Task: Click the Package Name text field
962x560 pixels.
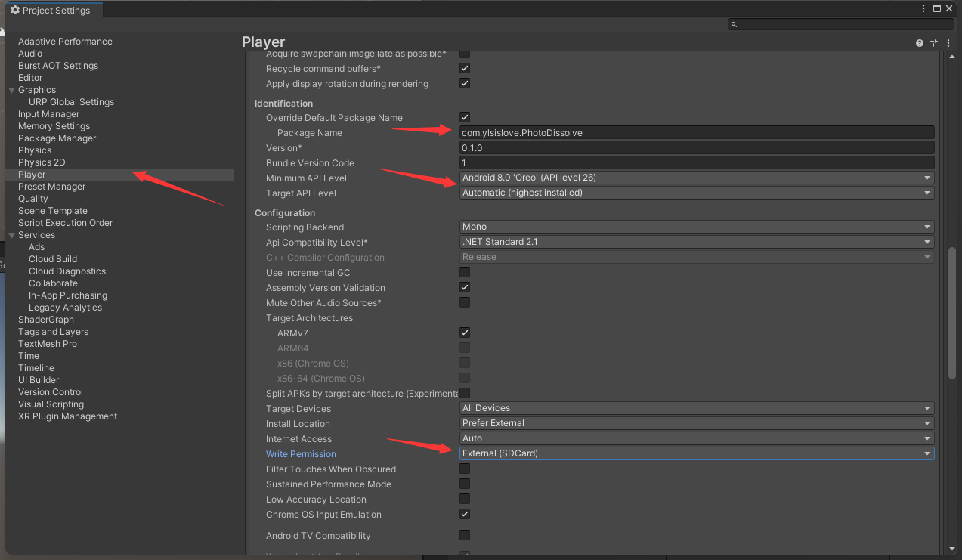Action: [x=696, y=133]
